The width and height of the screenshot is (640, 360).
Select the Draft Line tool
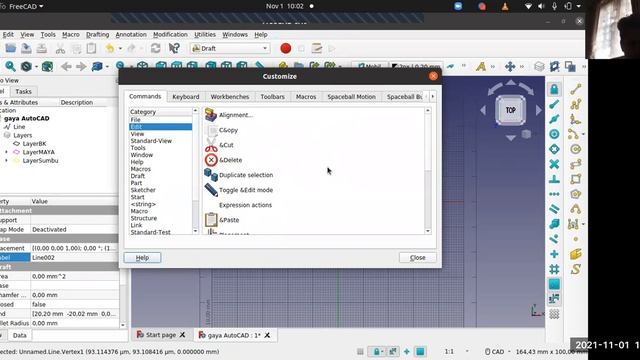(x=576, y=89)
